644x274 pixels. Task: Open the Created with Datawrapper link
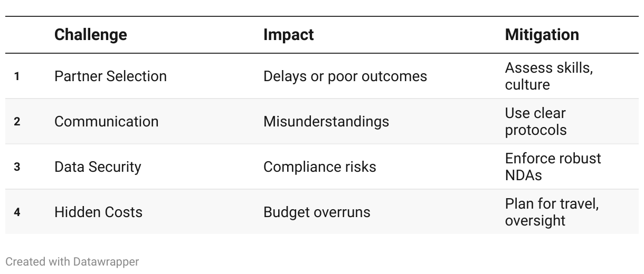(x=72, y=261)
